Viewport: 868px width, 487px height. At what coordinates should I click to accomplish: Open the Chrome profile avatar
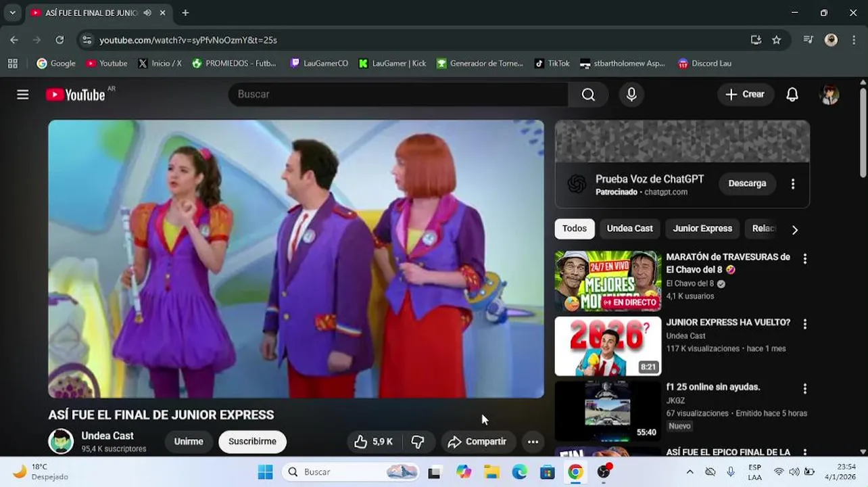pos(831,40)
